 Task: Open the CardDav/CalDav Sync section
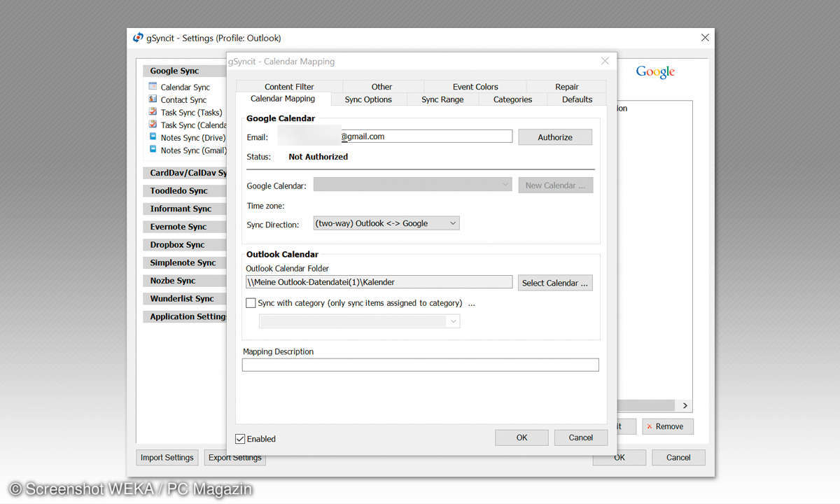pos(185,173)
